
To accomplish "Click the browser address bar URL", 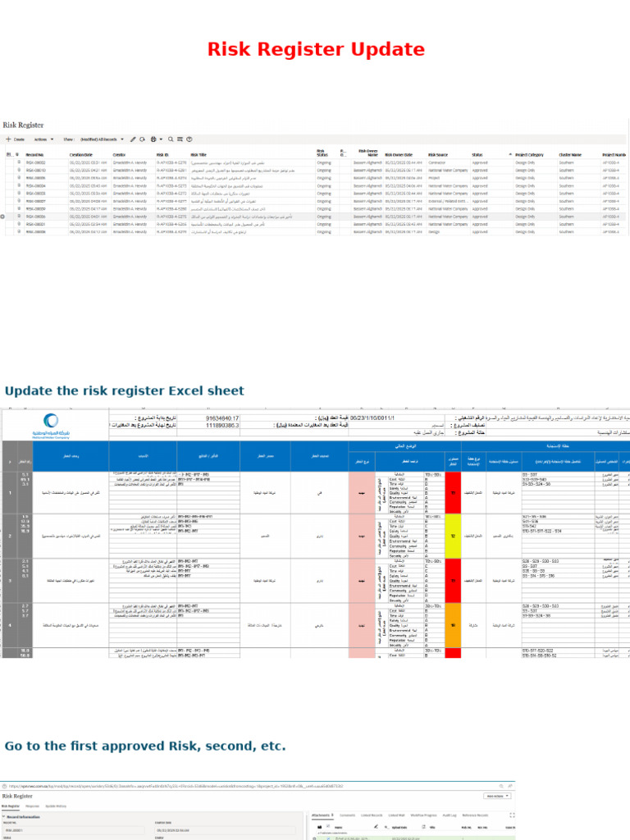I will pos(176,787).
